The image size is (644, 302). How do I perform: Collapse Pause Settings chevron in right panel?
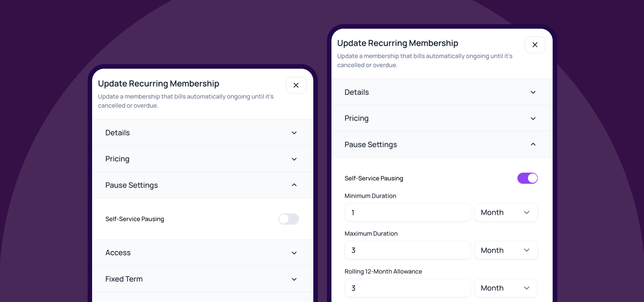[x=533, y=144]
